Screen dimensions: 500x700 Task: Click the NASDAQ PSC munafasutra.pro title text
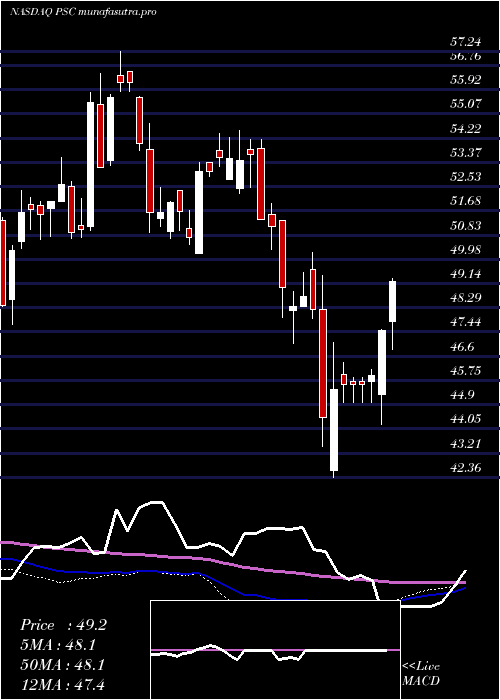point(83,12)
